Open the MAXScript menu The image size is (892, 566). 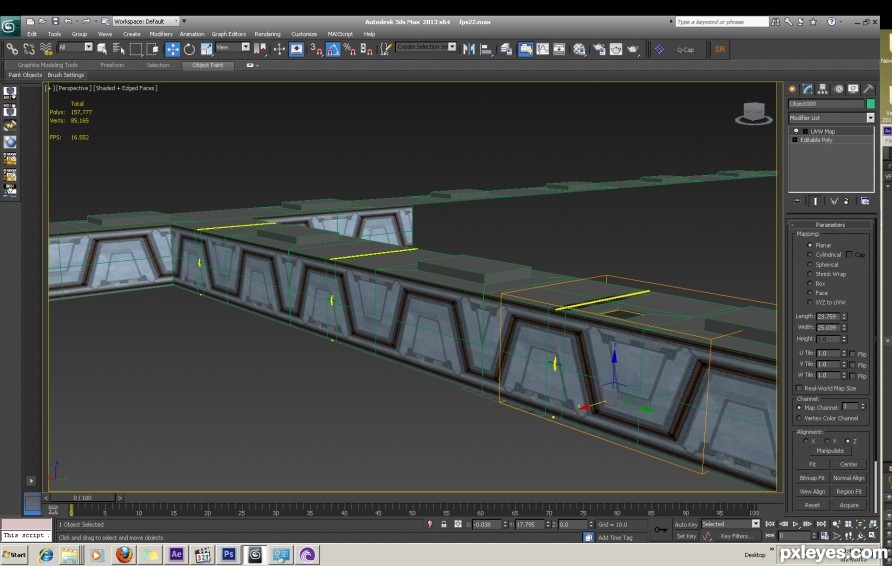click(x=340, y=34)
